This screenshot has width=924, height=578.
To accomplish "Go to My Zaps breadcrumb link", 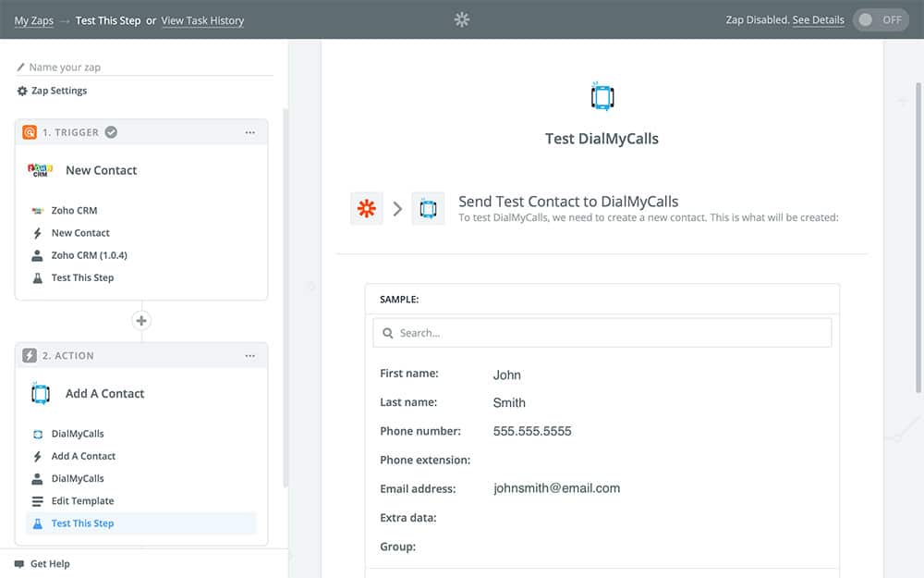I will point(34,20).
